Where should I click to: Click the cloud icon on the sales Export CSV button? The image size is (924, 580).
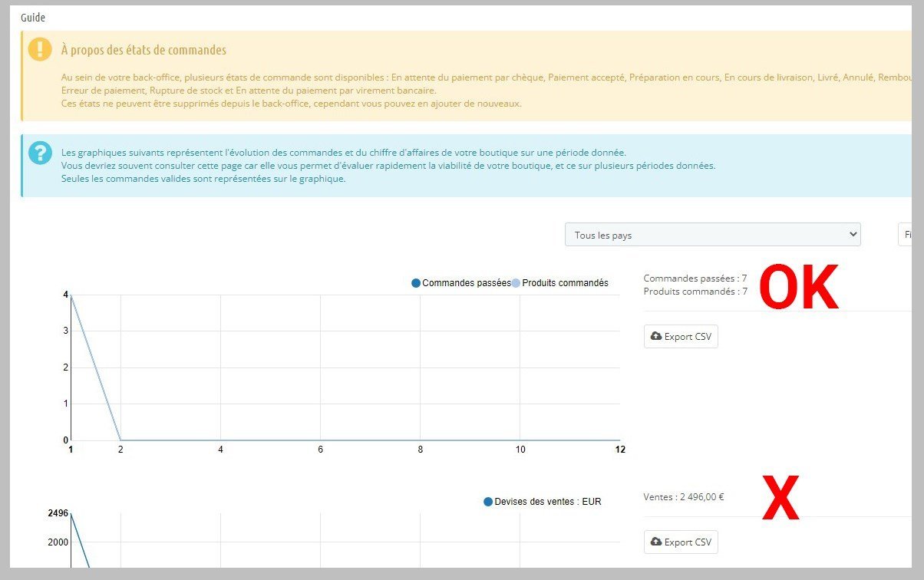click(655, 542)
